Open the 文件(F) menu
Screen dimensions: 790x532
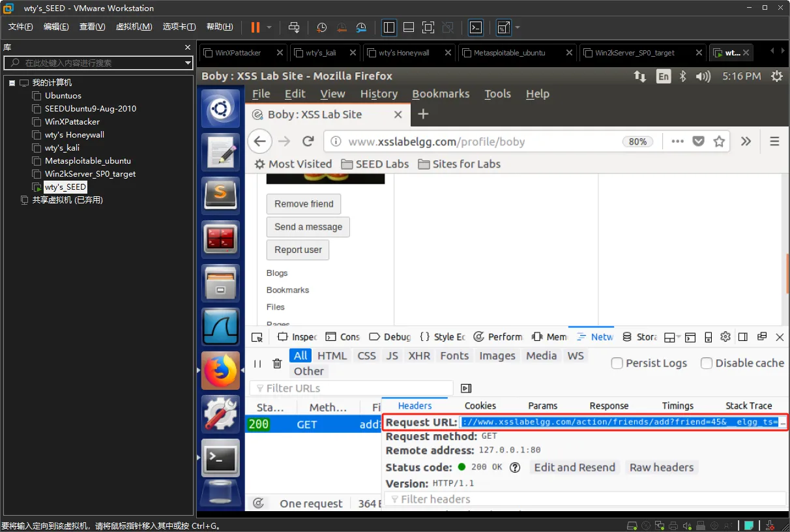pos(21,27)
